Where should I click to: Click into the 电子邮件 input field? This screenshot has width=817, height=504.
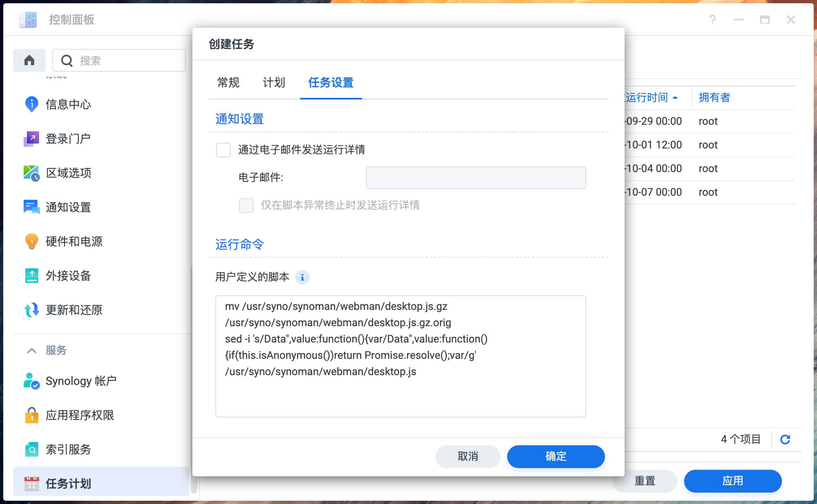click(x=476, y=178)
